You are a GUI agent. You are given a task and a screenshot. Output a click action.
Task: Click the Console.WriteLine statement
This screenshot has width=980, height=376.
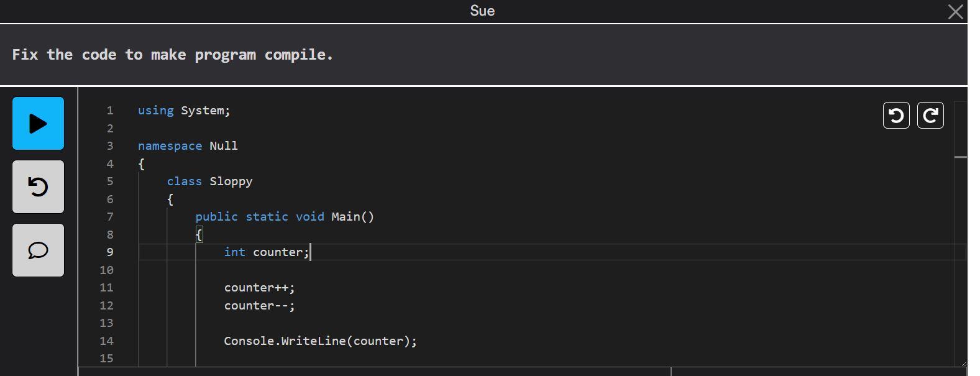pyautogui.click(x=320, y=341)
